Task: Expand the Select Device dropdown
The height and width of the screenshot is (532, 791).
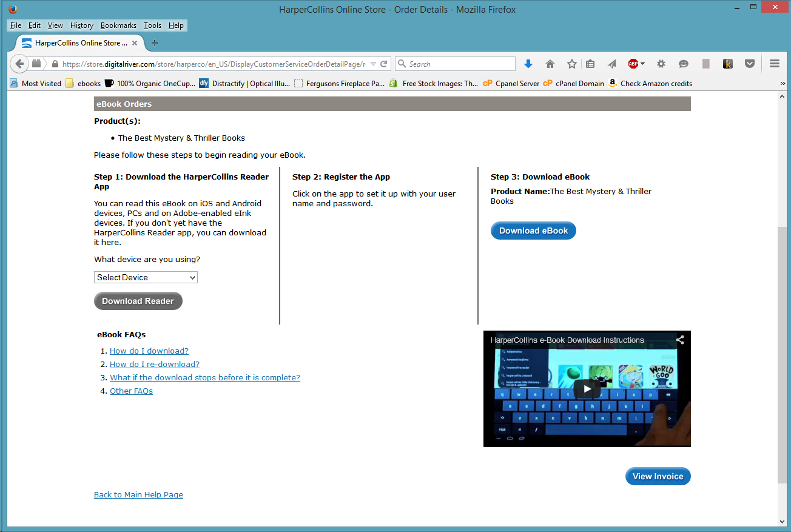Action: [146, 277]
